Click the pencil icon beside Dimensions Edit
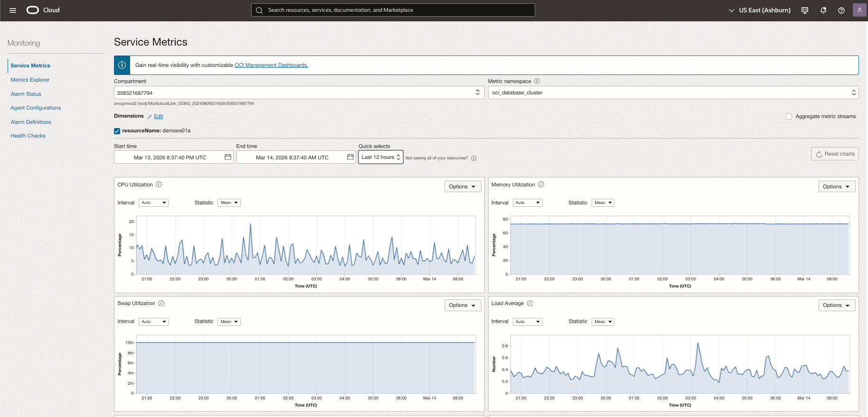The width and height of the screenshot is (868, 417). click(150, 117)
